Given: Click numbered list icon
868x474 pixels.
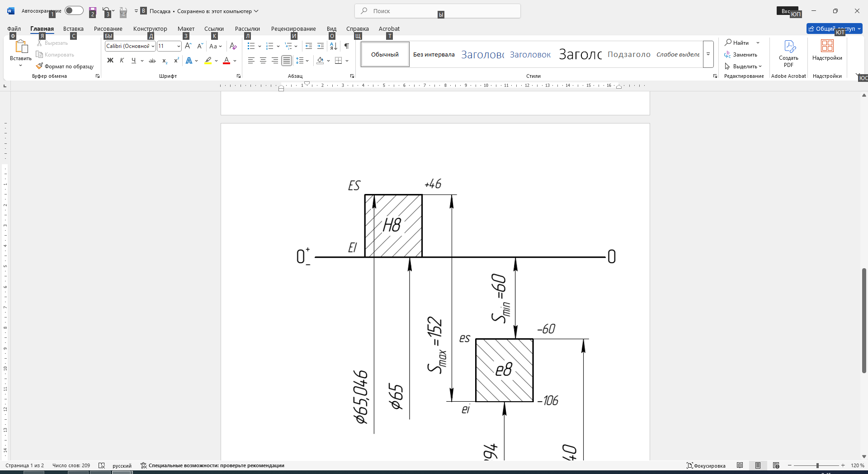Looking at the screenshot, I should (270, 46).
